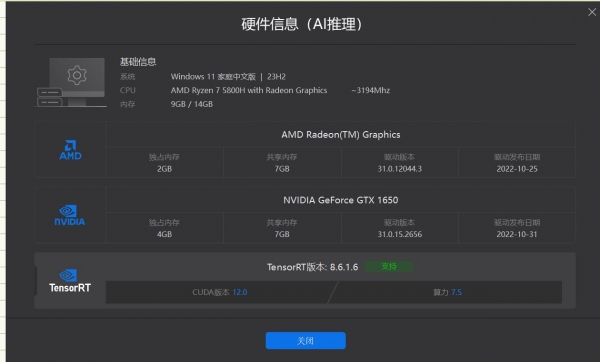Click the AMD driver version 31.0.12044.3

pos(399,169)
